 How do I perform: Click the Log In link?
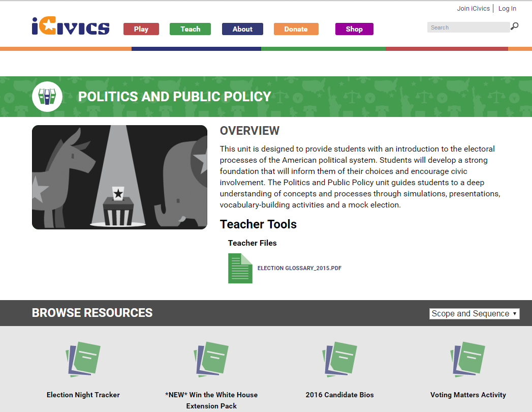[507, 9]
